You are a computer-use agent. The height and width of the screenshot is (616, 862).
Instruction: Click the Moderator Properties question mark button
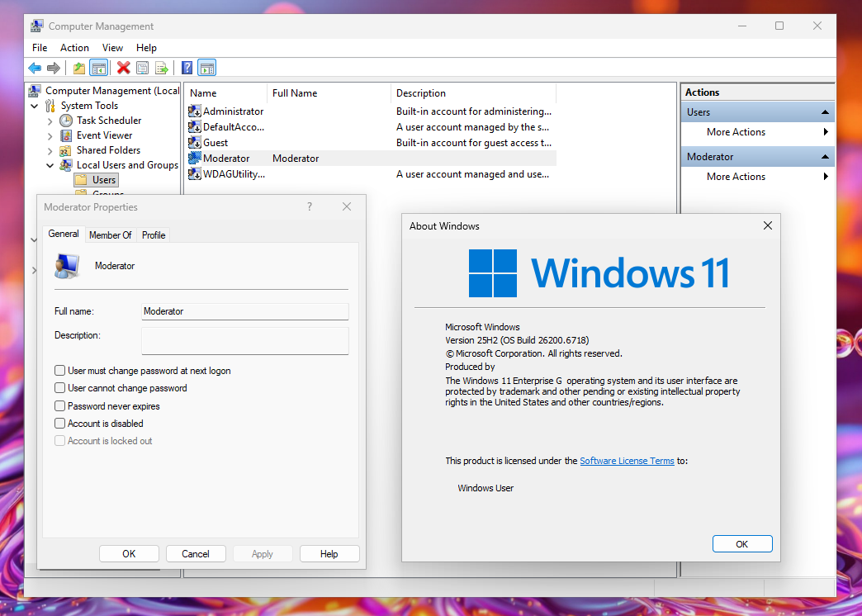coord(310,206)
